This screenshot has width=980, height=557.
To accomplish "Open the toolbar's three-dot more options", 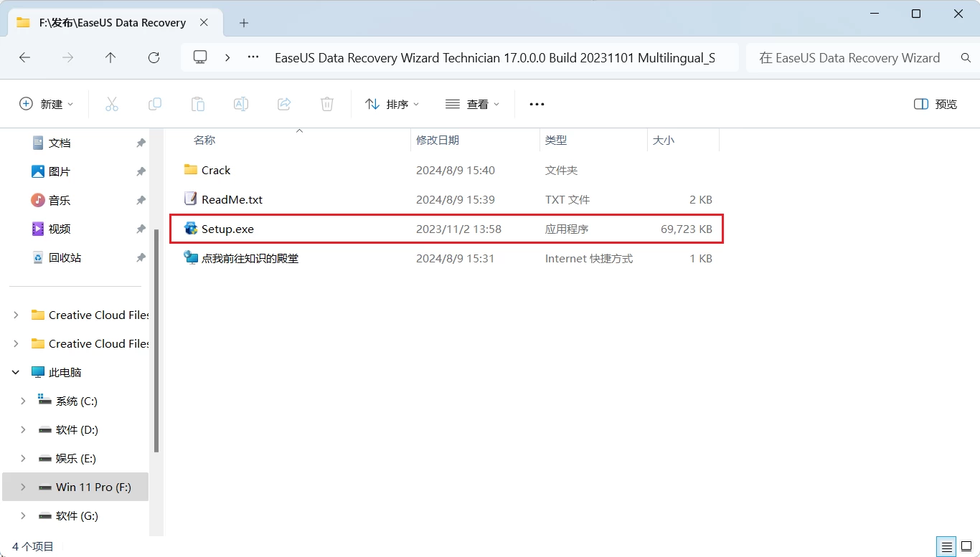I will [x=537, y=104].
